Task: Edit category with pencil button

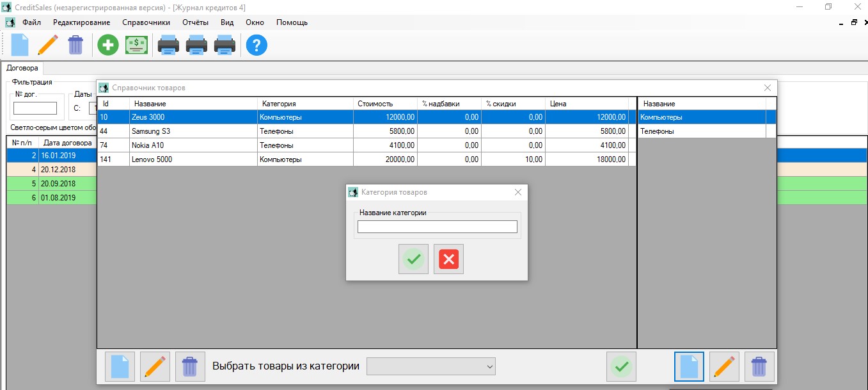Action: (724, 367)
